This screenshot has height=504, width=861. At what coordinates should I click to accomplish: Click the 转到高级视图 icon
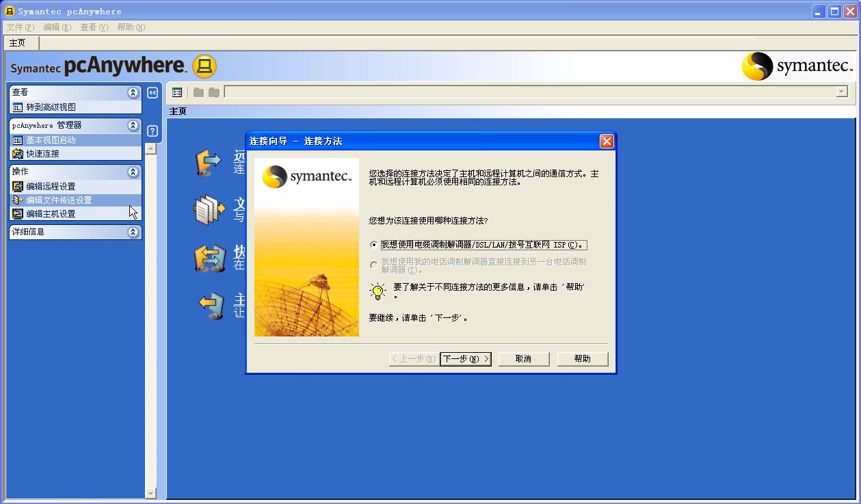click(18, 107)
